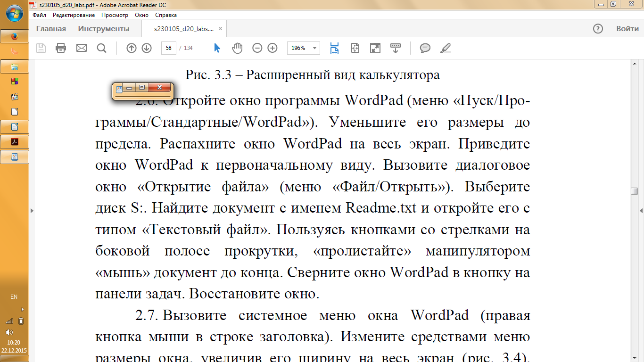
Task: Open the Windows Start orb
Action: point(15,14)
